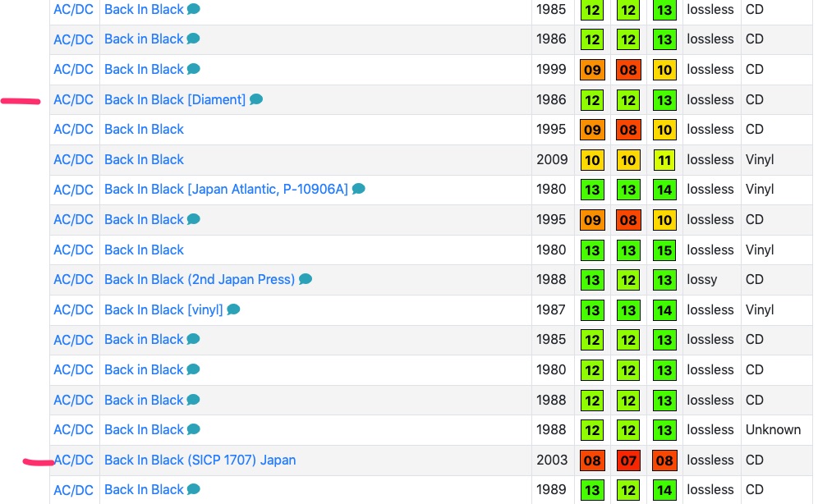Click AC/DC link in the 2nd Japan Press row
Image resolution: width=818 pixels, height=504 pixels.
(x=74, y=279)
